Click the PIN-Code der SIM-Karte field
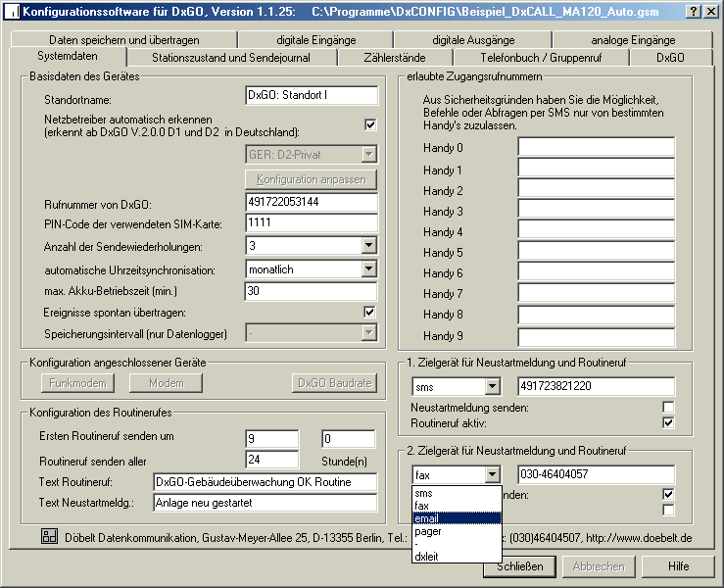 click(312, 222)
